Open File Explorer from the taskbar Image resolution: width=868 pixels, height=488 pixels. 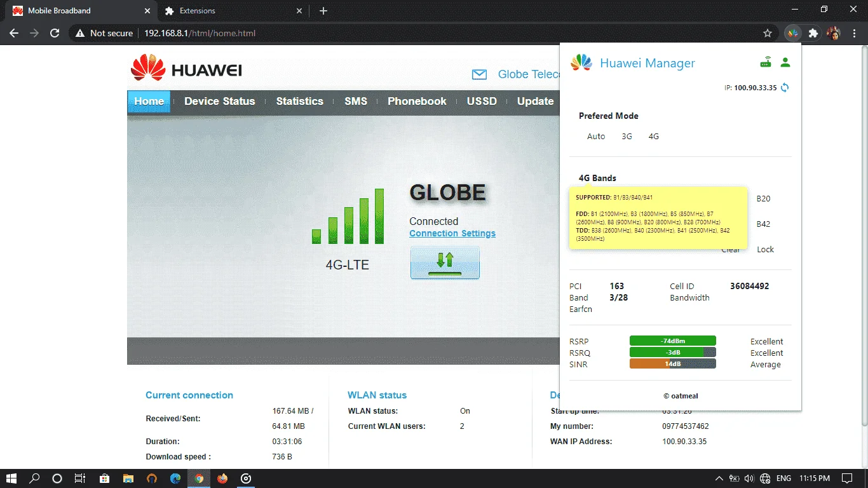pyautogui.click(x=128, y=478)
